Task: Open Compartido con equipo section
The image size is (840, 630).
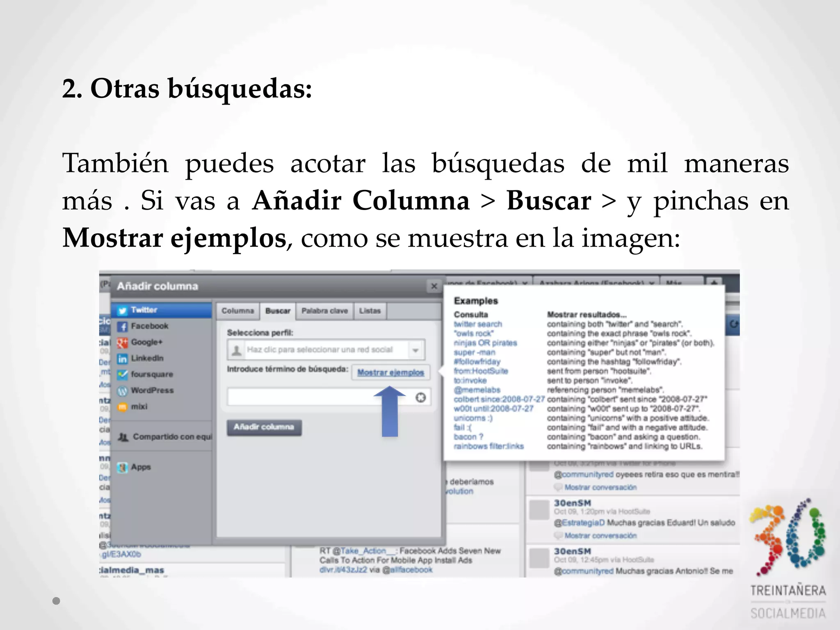Action: pos(164,437)
